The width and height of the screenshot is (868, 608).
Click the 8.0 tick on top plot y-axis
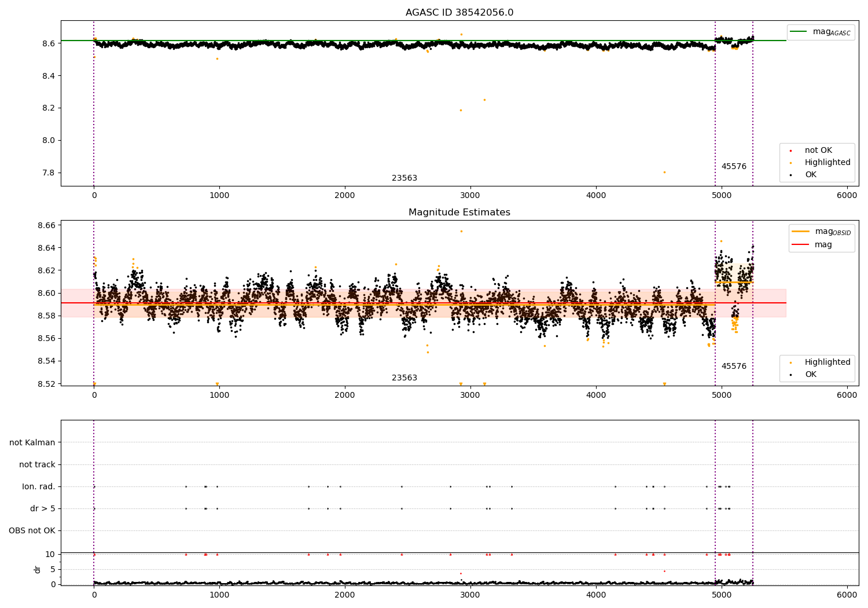pos(48,141)
